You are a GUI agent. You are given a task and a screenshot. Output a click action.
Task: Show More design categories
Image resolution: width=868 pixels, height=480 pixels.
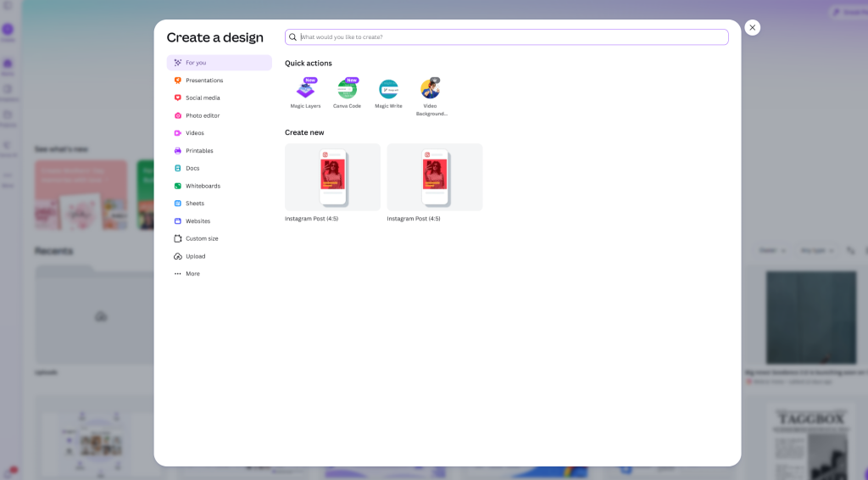220,273
